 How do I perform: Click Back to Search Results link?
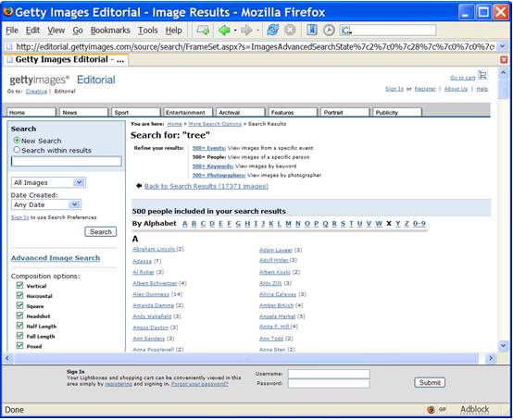click(x=206, y=186)
